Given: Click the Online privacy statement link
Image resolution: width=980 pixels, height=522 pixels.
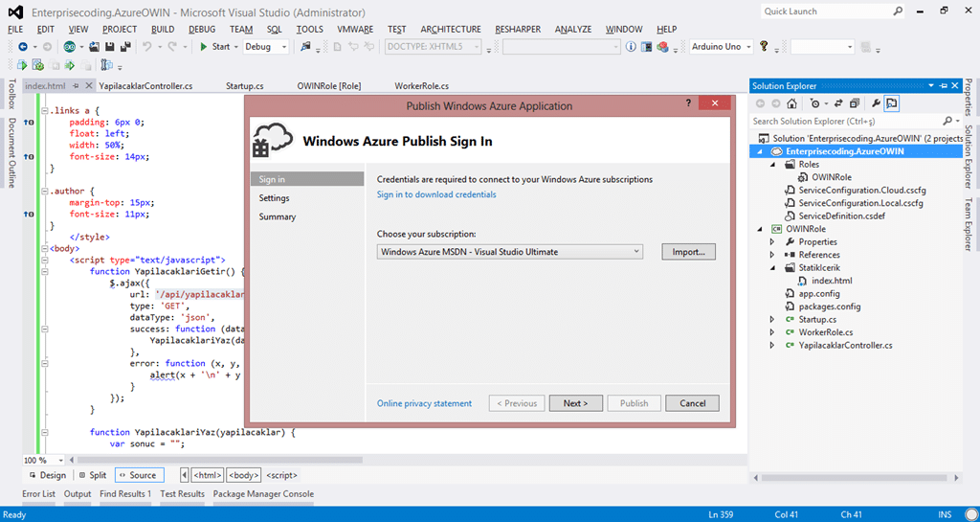Looking at the screenshot, I should [424, 403].
